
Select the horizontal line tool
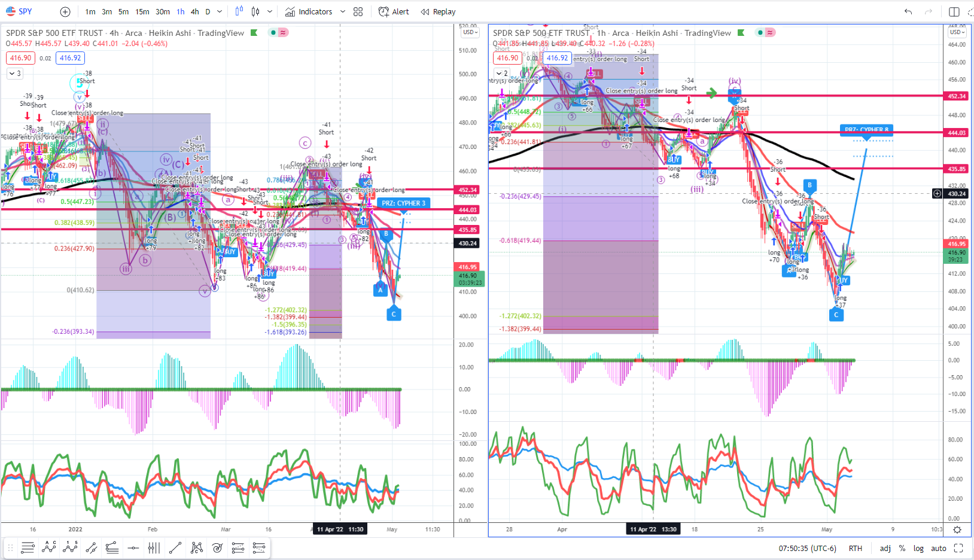click(x=133, y=547)
